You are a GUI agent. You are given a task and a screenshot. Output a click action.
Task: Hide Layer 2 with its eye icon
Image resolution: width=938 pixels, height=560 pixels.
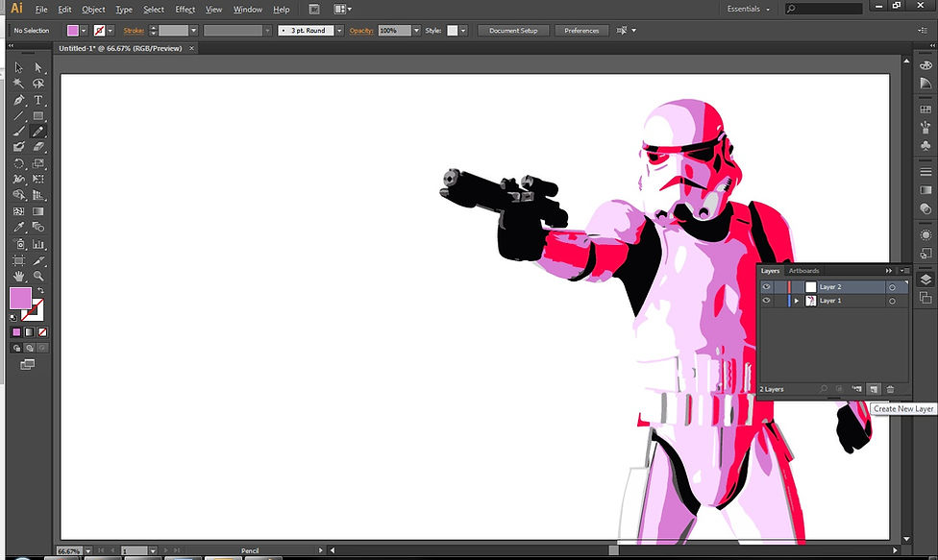[766, 287]
